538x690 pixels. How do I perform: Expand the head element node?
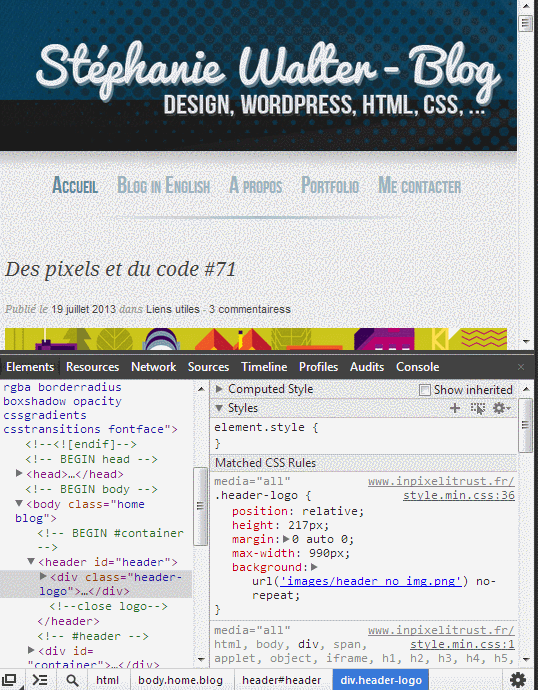(19, 473)
